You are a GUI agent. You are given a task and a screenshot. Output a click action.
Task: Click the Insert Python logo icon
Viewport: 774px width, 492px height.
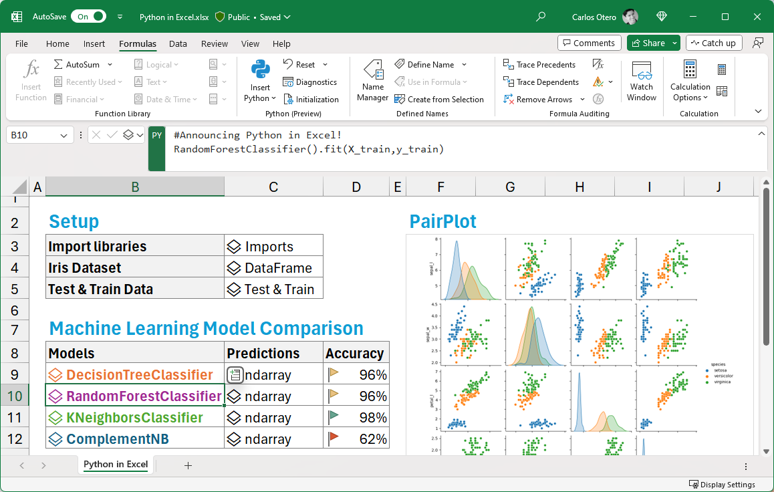260,69
